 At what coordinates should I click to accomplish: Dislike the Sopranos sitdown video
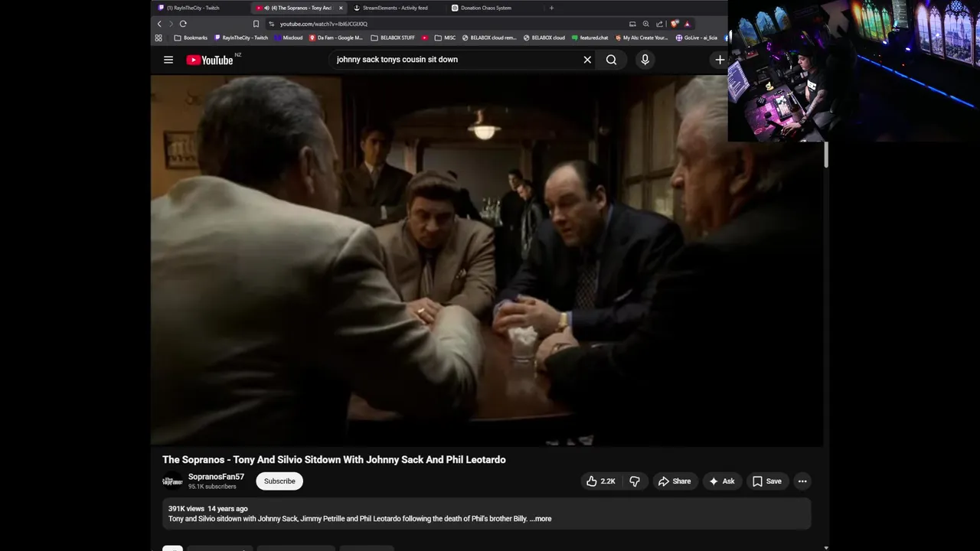pos(635,481)
